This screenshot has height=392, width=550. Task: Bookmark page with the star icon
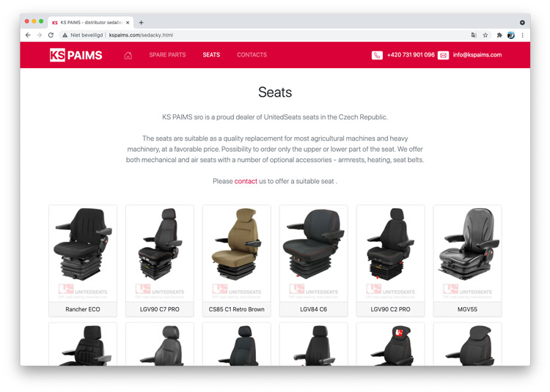coord(485,35)
